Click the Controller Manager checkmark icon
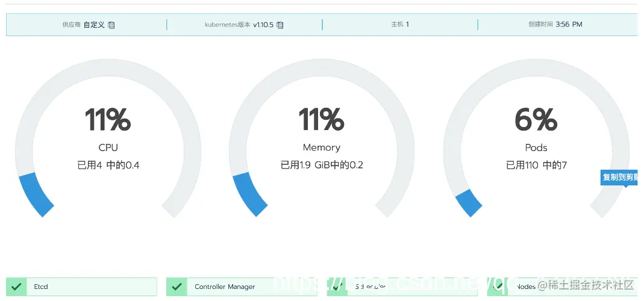 click(177, 287)
